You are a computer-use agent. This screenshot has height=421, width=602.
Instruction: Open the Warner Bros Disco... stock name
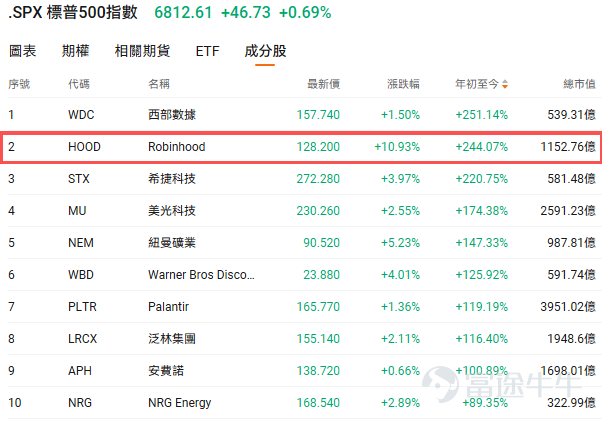tap(201, 275)
